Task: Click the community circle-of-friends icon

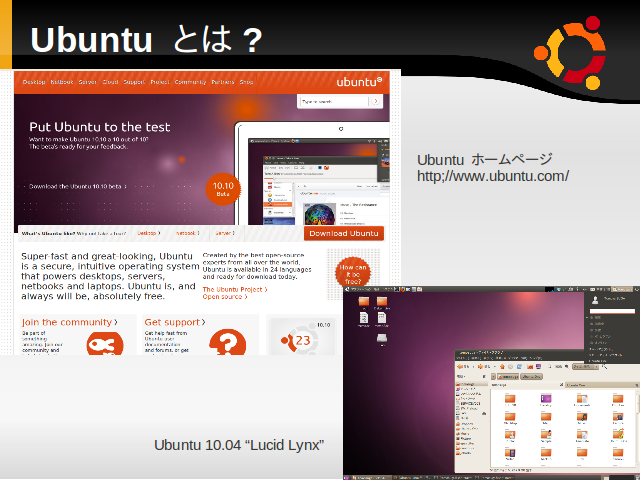Action: point(105,343)
